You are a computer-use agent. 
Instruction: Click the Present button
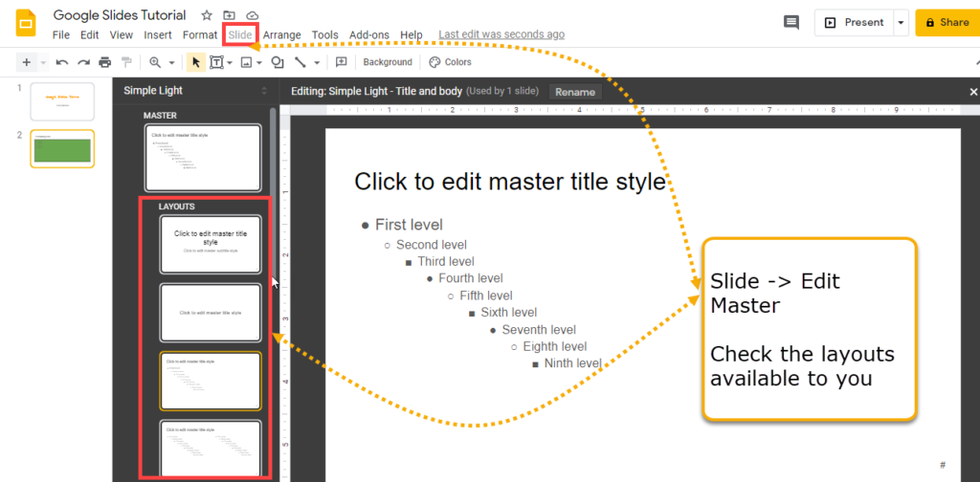click(855, 23)
